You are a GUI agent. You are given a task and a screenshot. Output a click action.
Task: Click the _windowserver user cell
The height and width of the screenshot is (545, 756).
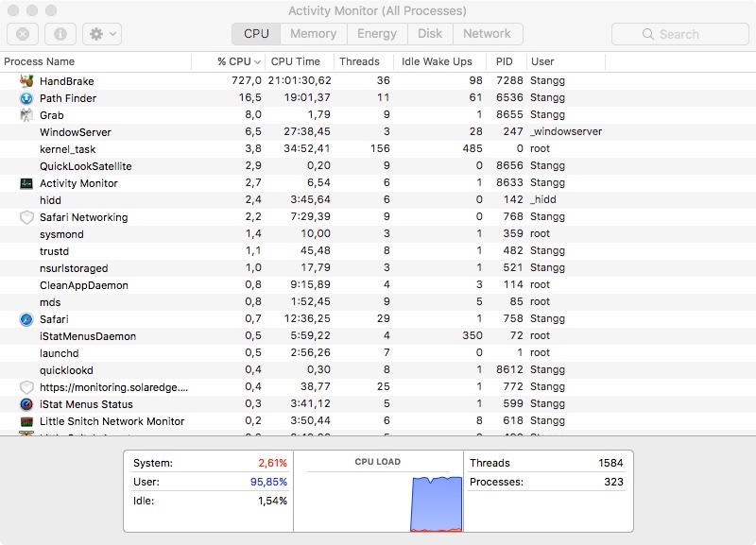[x=566, y=131]
